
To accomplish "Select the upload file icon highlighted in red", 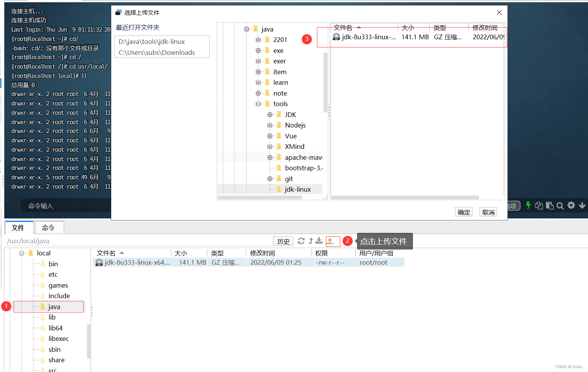I will point(333,241).
